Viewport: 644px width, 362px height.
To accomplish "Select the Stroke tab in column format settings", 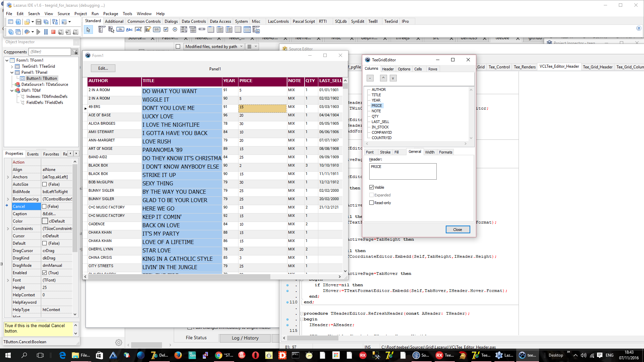I will click(385, 152).
